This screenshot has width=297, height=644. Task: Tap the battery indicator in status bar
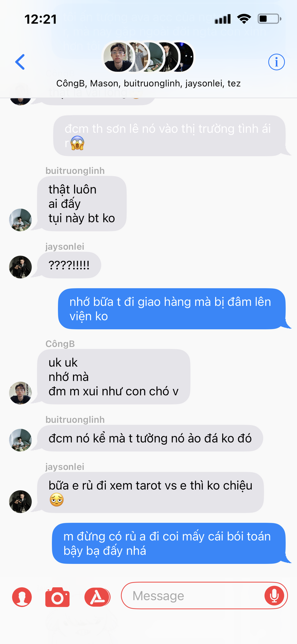pyautogui.click(x=270, y=19)
